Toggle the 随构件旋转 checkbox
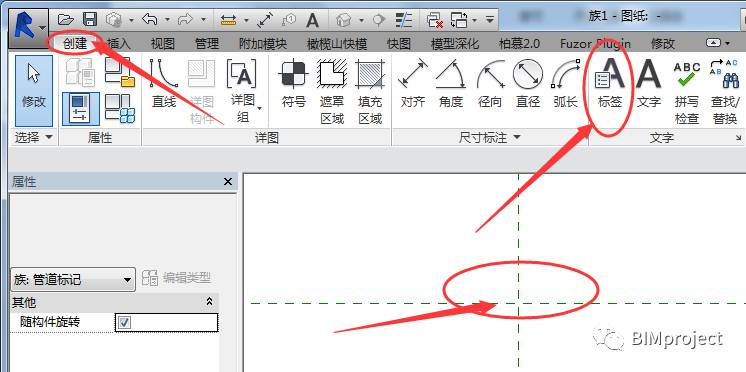746x372 pixels. [x=125, y=323]
